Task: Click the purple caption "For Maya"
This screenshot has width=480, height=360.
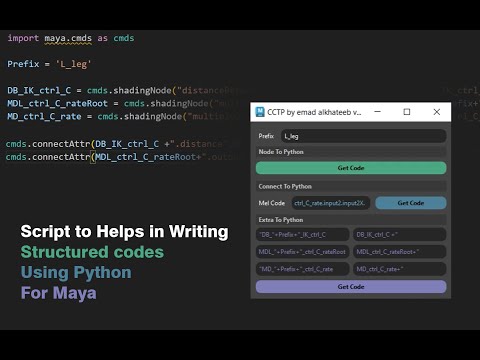Action: click(59, 293)
